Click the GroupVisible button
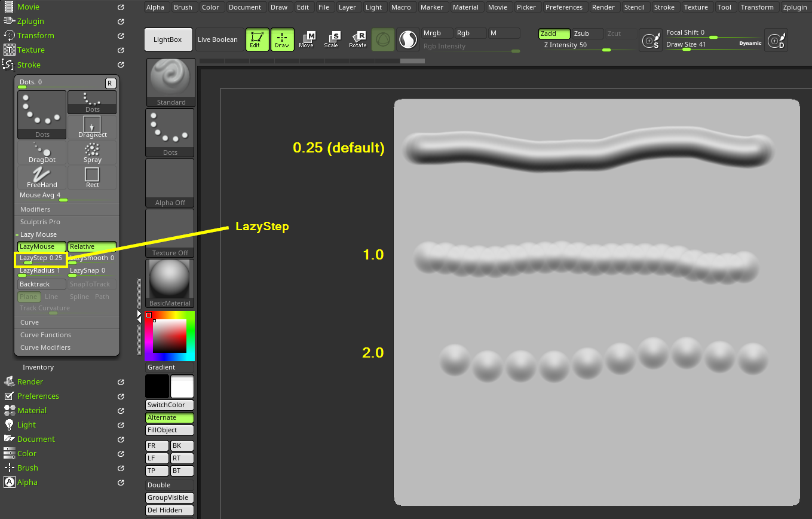The width and height of the screenshot is (812, 519). (170, 497)
